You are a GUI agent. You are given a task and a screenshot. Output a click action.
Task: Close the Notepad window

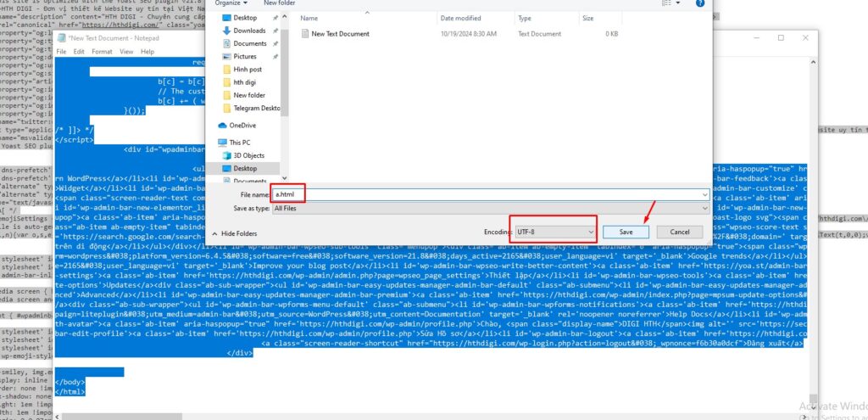(x=805, y=37)
